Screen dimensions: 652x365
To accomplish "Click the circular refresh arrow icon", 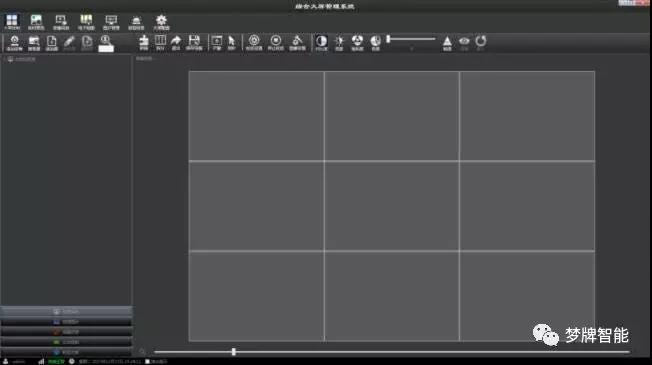I will click(x=481, y=42).
